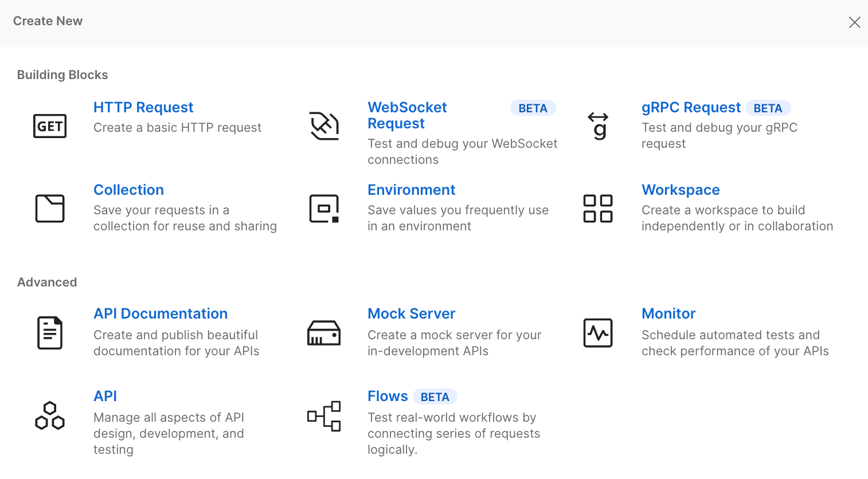The image size is (868, 479).
Task: Click the BETA badge beside gRPC Request
Action: tap(768, 108)
